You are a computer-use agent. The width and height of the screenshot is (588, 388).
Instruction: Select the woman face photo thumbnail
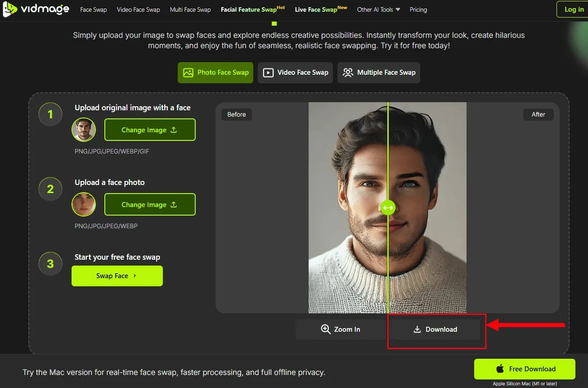tap(84, 204)
